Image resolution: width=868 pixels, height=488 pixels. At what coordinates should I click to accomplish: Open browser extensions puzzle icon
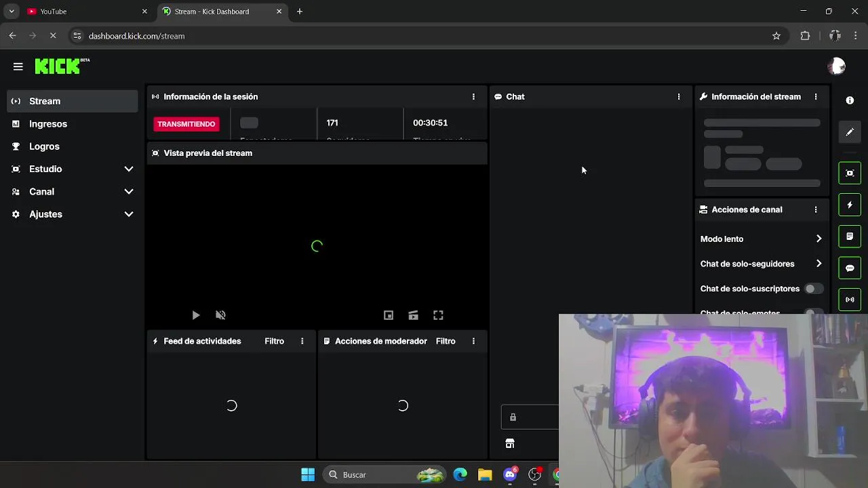point(805,36)
